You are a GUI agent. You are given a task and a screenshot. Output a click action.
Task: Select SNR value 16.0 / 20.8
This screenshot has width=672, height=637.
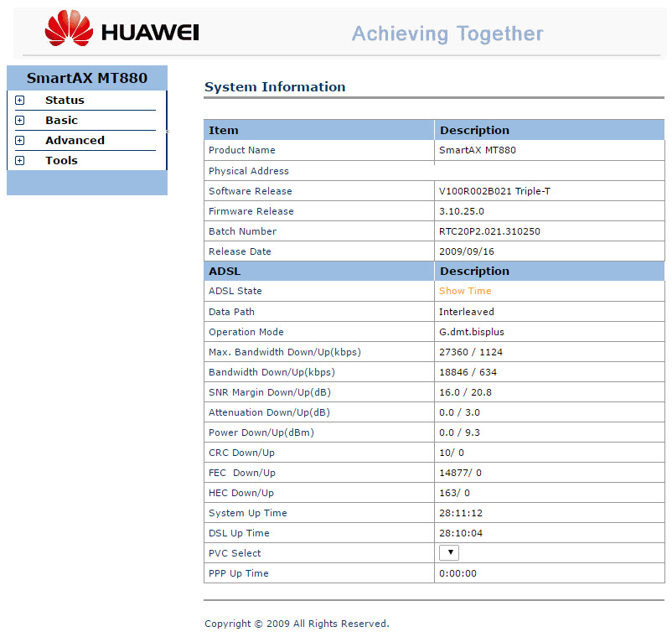(x=465, y=392)
